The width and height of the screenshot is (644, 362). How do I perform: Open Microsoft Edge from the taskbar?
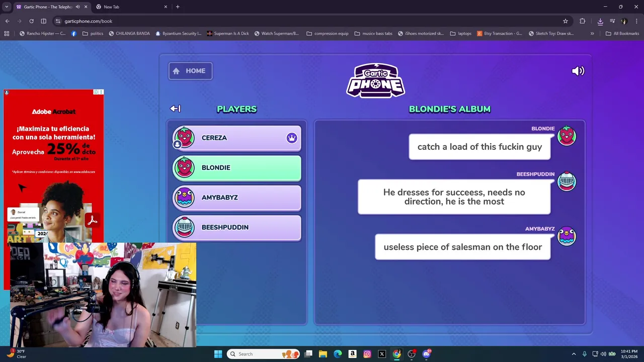[x=338, y=354]
